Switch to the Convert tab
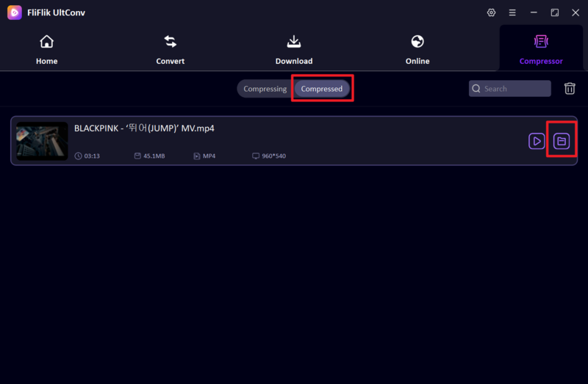588x384 pixels. pyautogui.click(x=171, y=49)
